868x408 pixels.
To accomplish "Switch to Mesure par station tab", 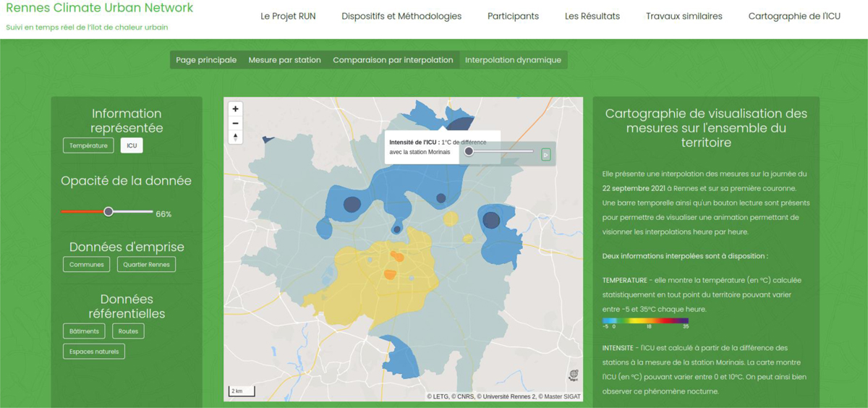I will point(285,60).
